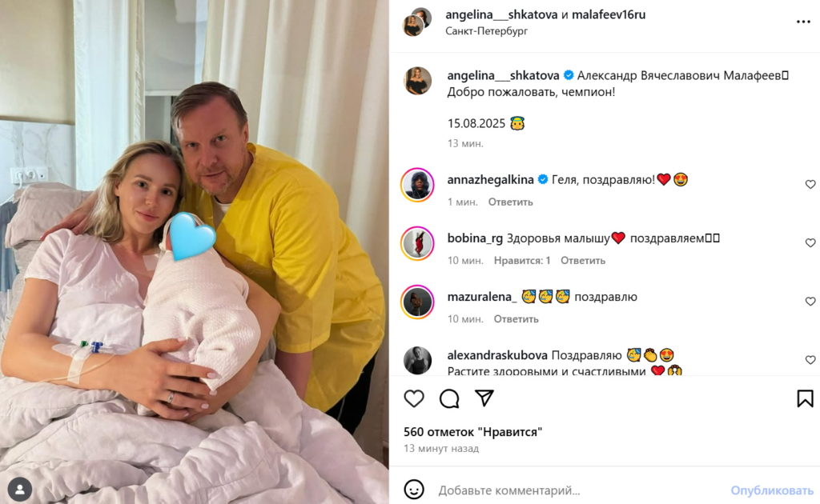Show tagged people icon on the photo

(20, 490)
